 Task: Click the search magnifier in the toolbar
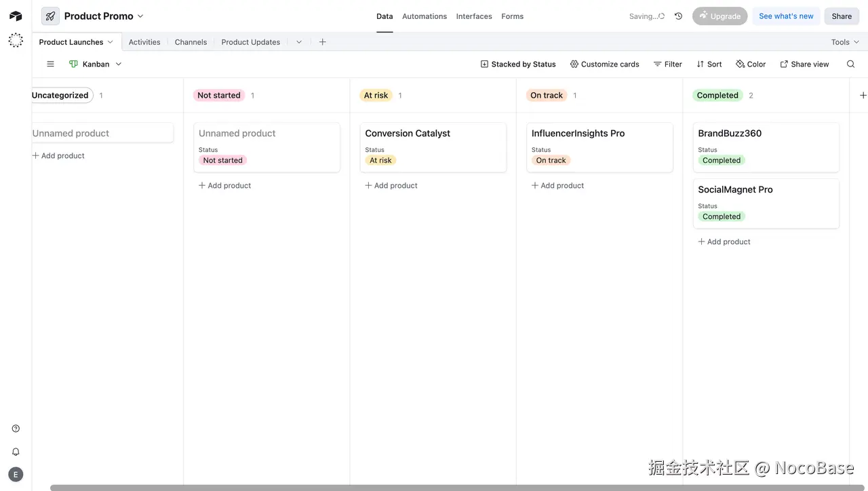click(850, 64)
